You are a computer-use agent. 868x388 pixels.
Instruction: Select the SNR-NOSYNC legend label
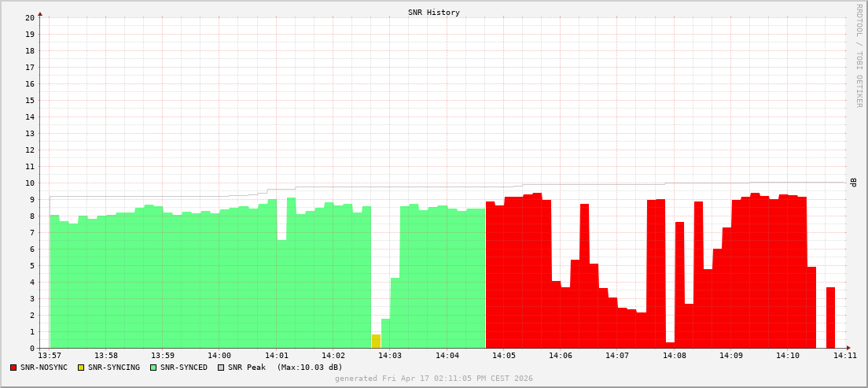(44, 368)
